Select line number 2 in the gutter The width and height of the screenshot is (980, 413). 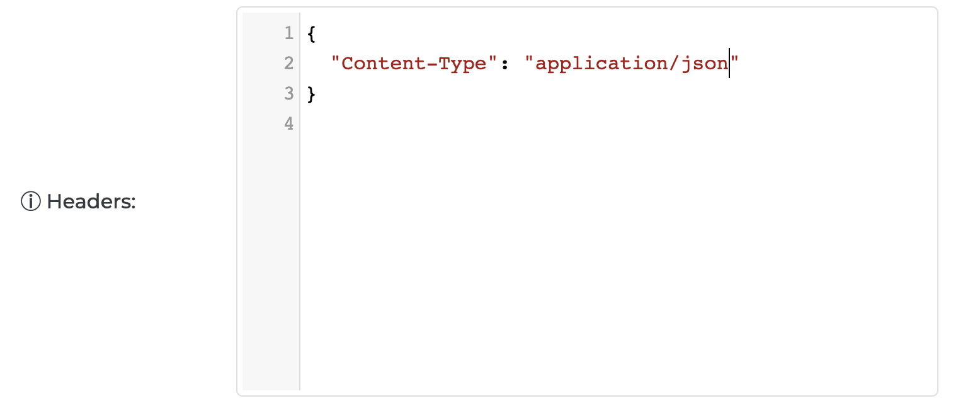[x=288, y=63]
